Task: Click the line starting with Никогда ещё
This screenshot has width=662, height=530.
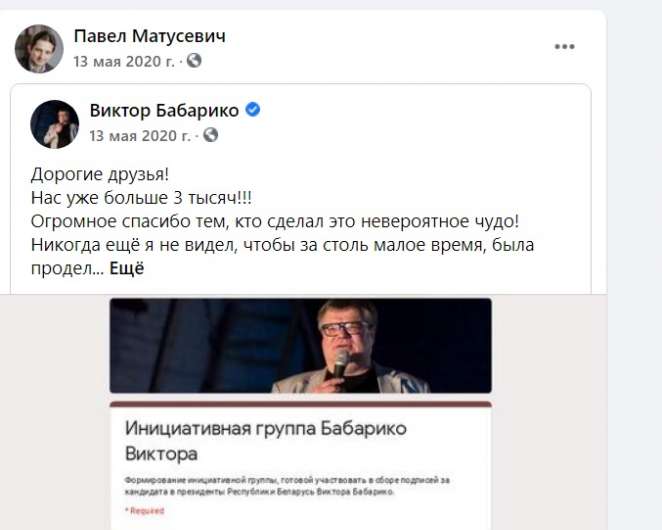Action: point(282,245)
